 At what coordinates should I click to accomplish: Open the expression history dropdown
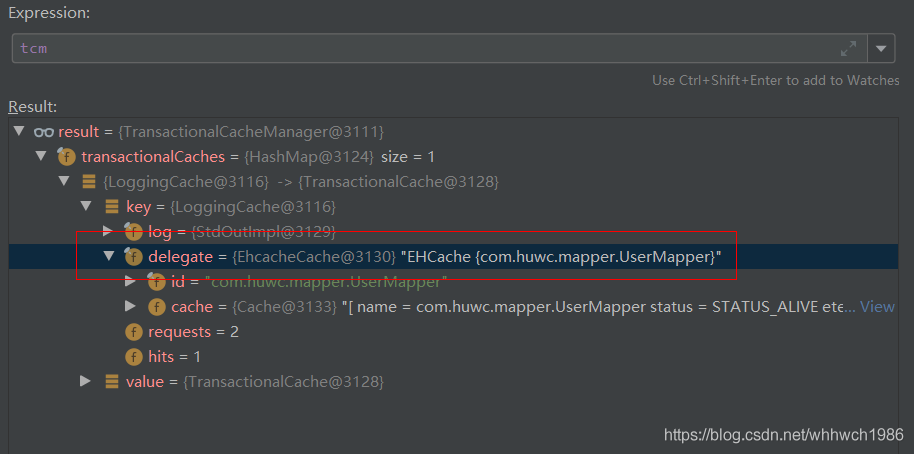[881, 48]
